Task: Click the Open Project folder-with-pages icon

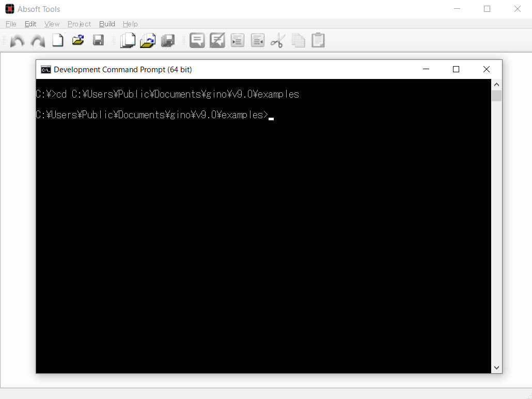Action: tap(148, 40)
